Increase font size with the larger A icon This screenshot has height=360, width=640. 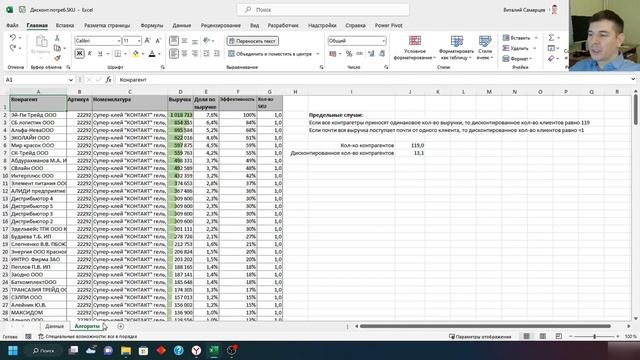point(148,41)
